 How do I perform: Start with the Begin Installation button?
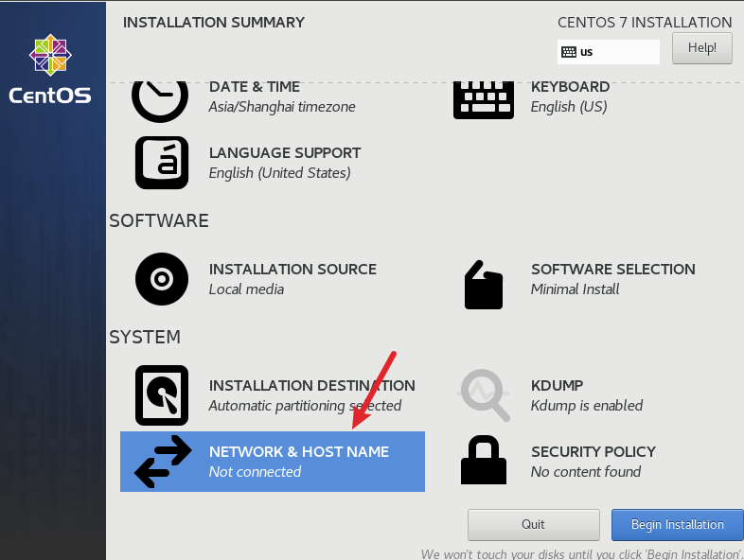click(x=677, y=524)
